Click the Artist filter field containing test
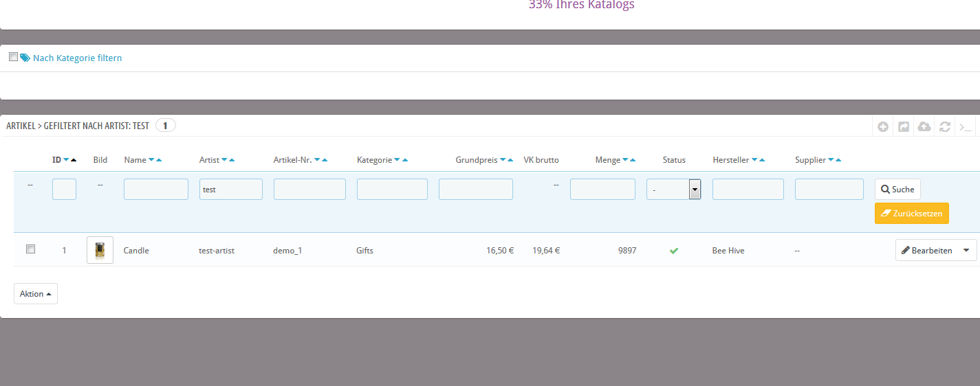The height and width of the screenshot is (386, 980). (231, 190)
